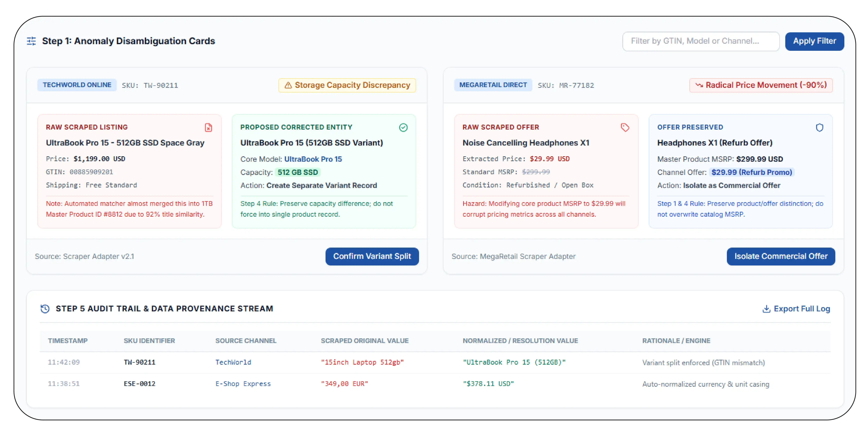
Task: Click TW-90211 cell in audit table
Action: (x=140, y=362)
